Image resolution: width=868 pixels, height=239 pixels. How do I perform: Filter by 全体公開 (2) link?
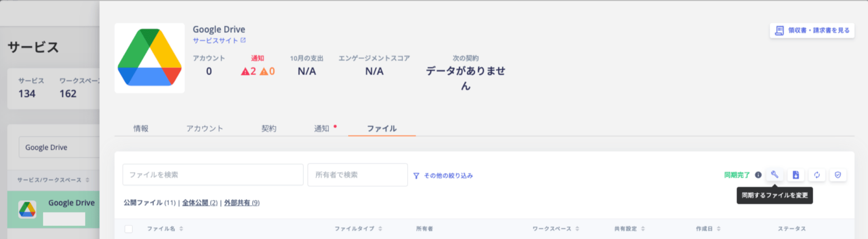point(200,203)
